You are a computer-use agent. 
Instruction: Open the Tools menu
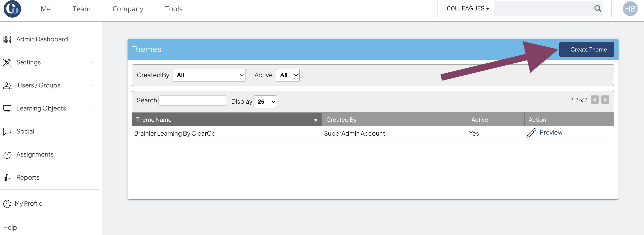[x=173, y=9]
